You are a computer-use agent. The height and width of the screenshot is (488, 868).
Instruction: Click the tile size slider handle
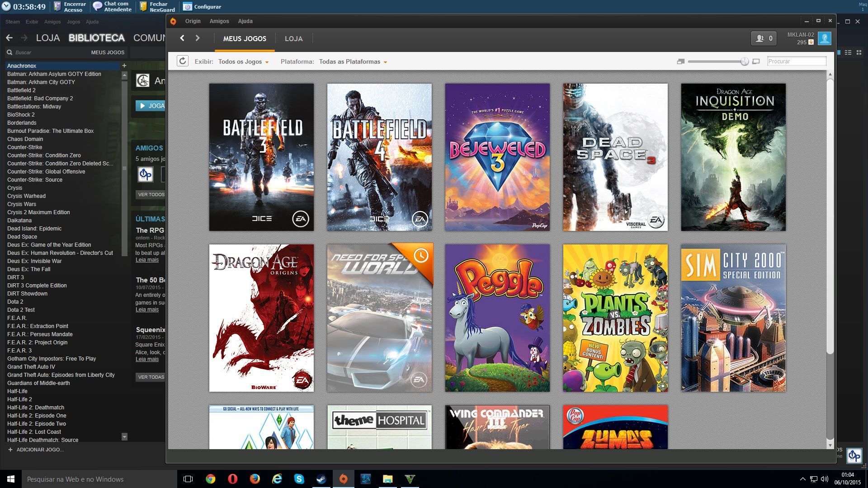point(745,61)
